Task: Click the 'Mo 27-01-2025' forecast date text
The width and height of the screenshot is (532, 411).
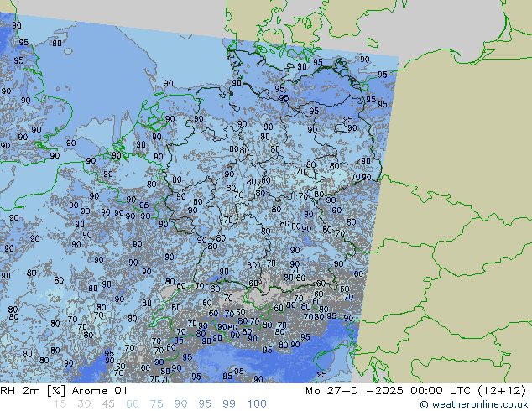Action: tap(354, 391)
